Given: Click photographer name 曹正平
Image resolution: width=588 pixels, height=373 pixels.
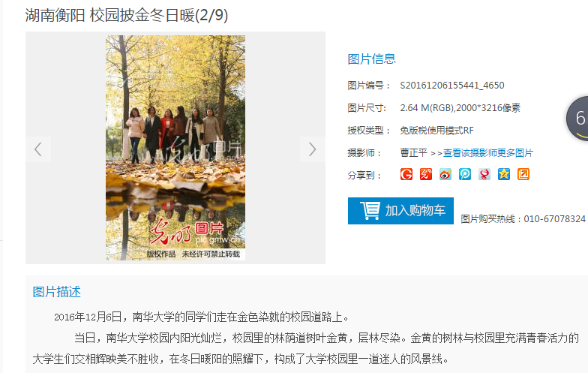Looking at the screenshot, I should click(x=414, y=153).
